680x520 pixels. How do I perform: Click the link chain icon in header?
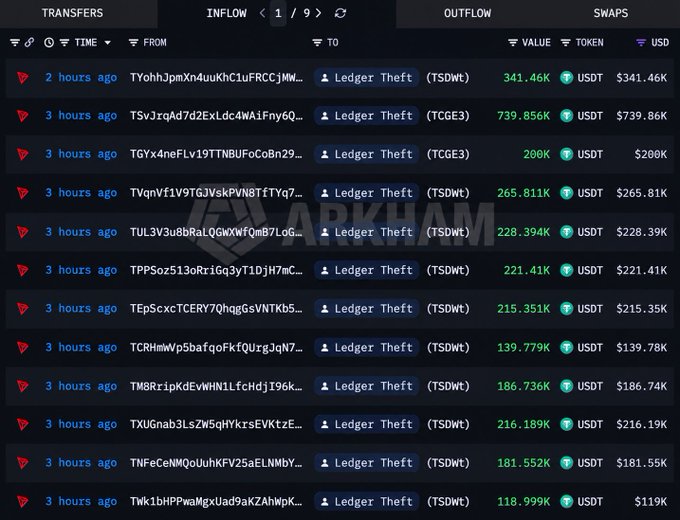click(x=29, y=43)
